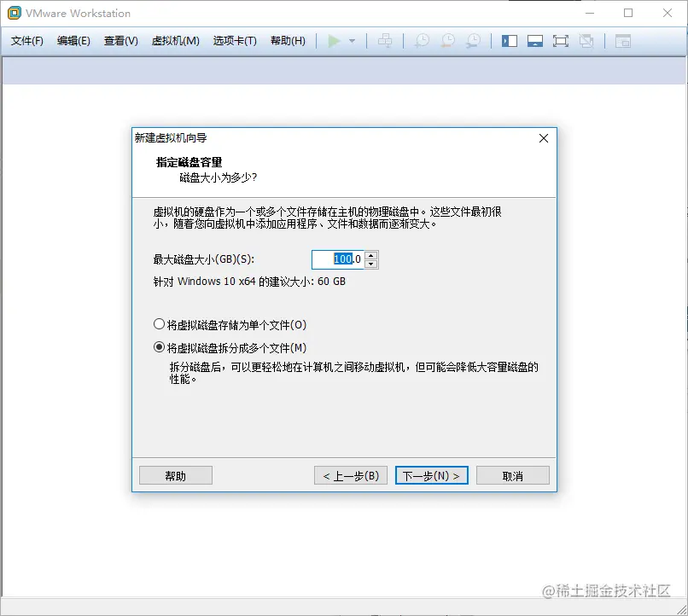Click the < 上一步(B) back button

click(351, 476)
